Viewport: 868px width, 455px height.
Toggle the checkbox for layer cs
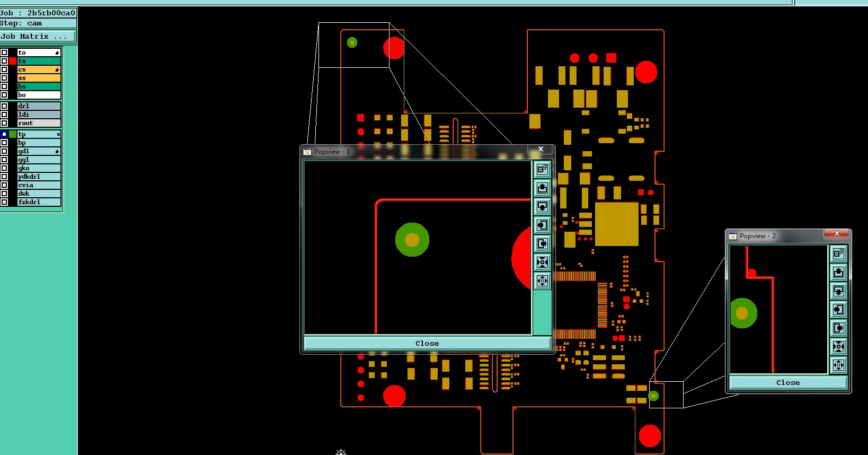click(x=4, y=69)
